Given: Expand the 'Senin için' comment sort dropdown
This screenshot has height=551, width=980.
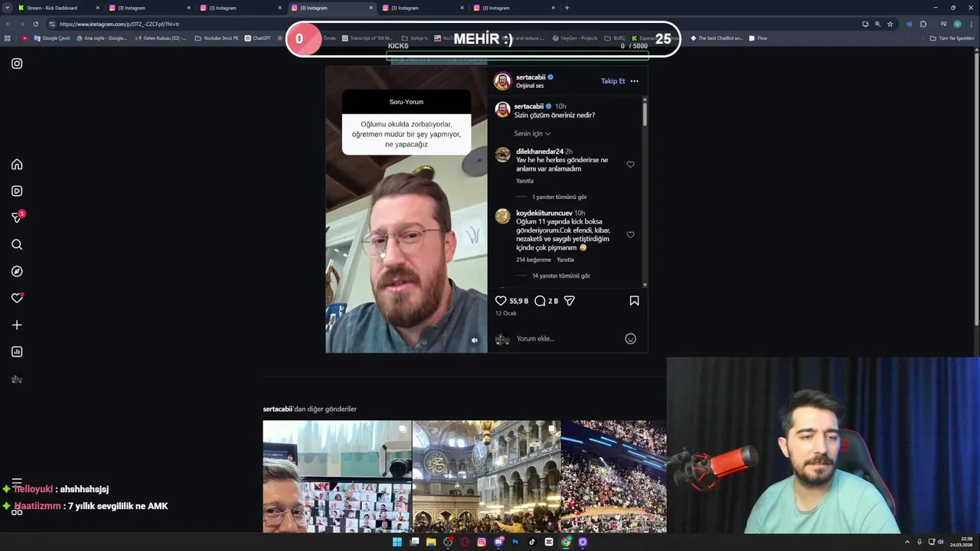Looking at the screenshot, I should coord(532,133).
